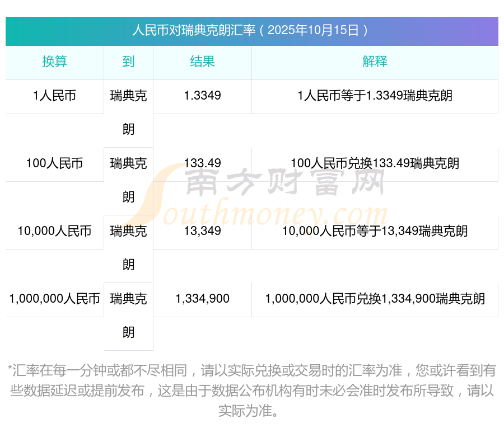Screen dimensions: 504x428
Task: Click the disclaimer text about 汇率 accuracy
Action: coord(251,392)
